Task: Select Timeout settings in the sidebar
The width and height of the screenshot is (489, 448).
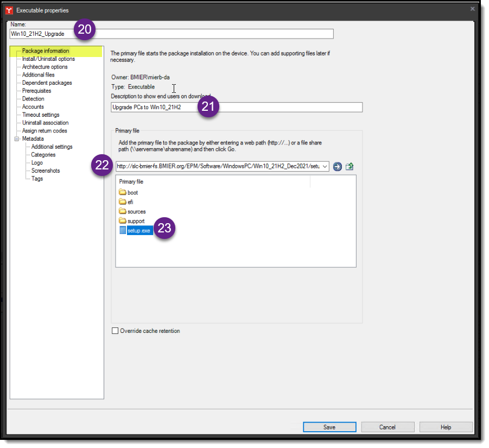Action: tap(40, 114)
